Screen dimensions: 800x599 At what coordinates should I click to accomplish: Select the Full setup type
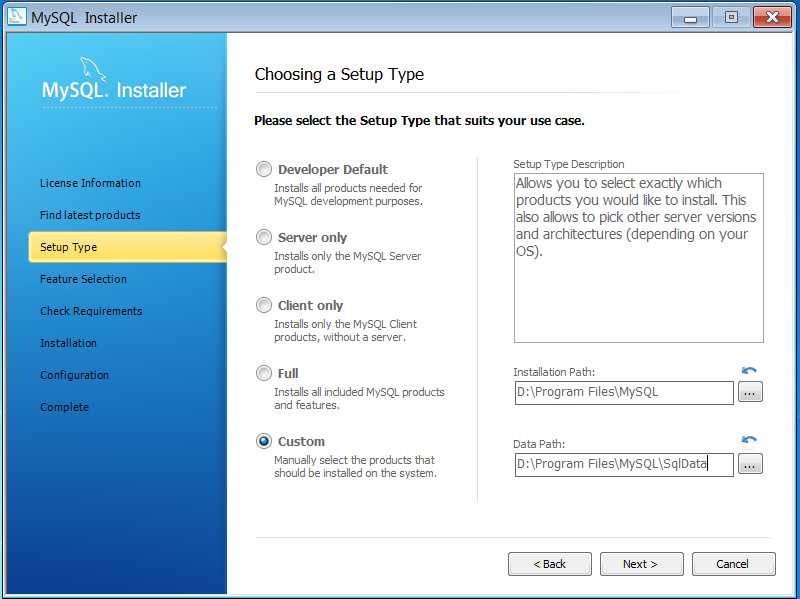pyautogui.click(x=264, y=373)
